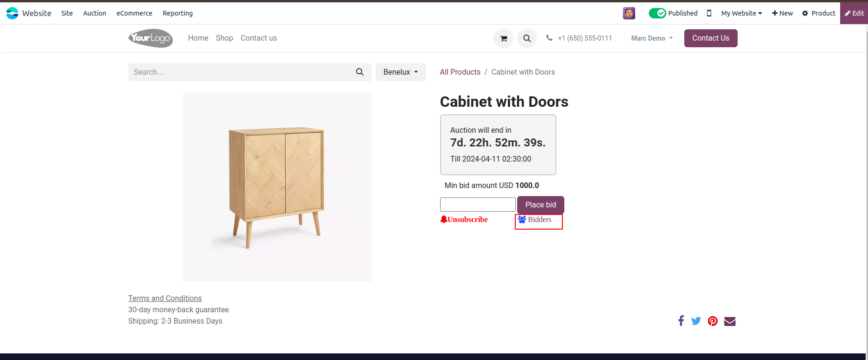Share product on Twitter
The image size is (868, 360).
(x=696, y=321)
